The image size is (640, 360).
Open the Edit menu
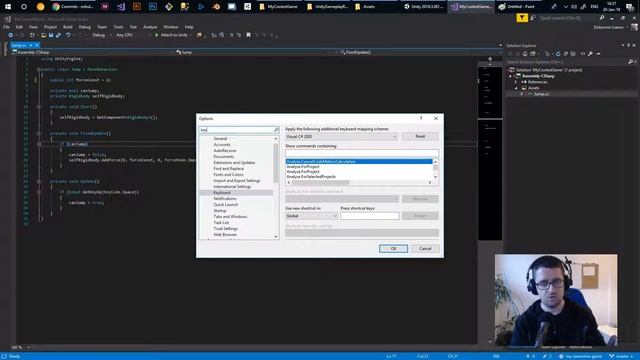coord(19,27)
